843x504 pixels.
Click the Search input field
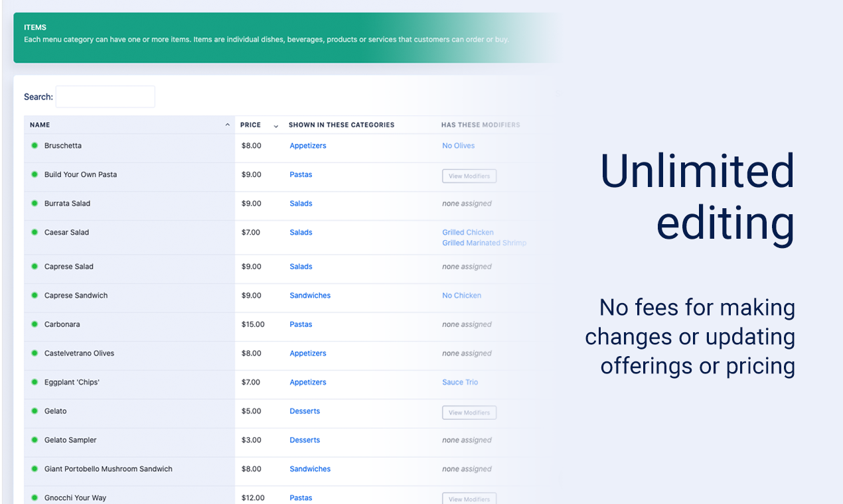[106, 97]
